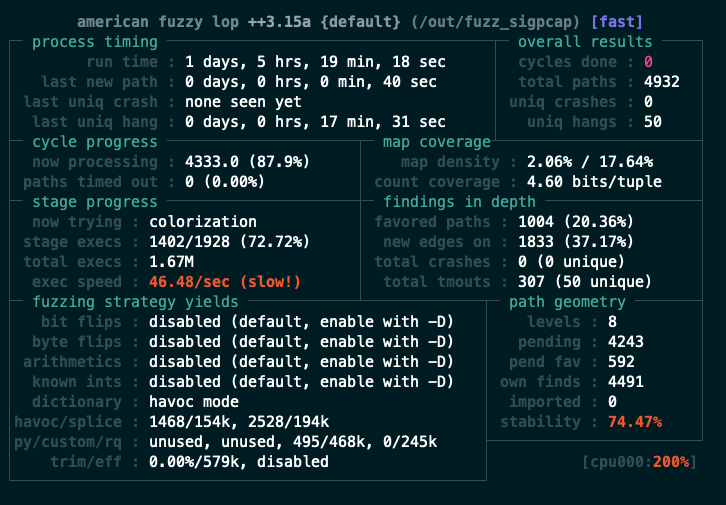Select the uniq crashes value 0
Viewport: 726px width, 505px height.
(x=648, y=102)
